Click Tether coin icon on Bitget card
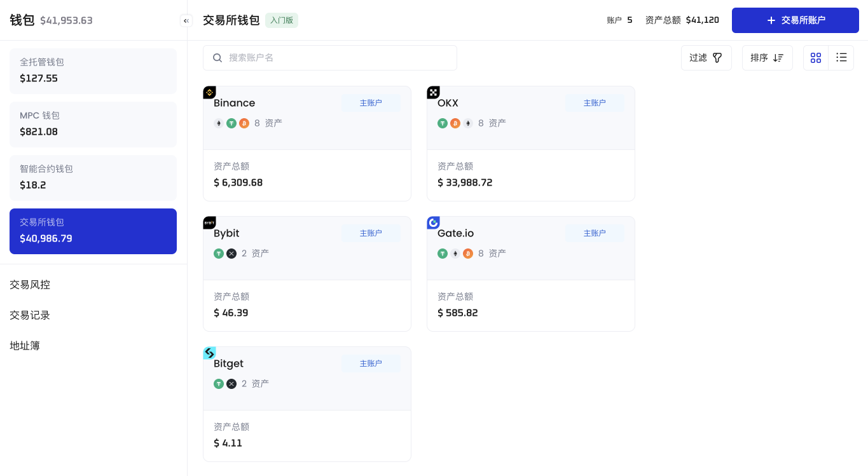 (x=219, y=384)
